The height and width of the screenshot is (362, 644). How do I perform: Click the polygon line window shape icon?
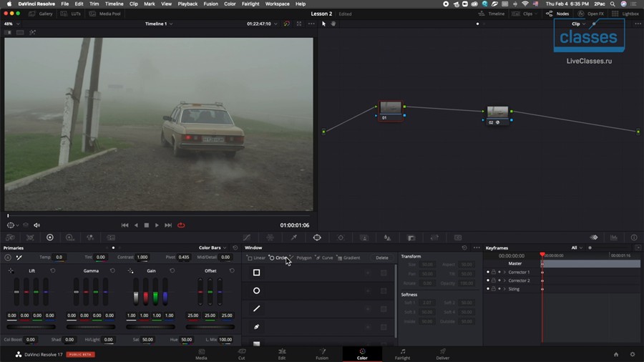(x=256, y=308)
